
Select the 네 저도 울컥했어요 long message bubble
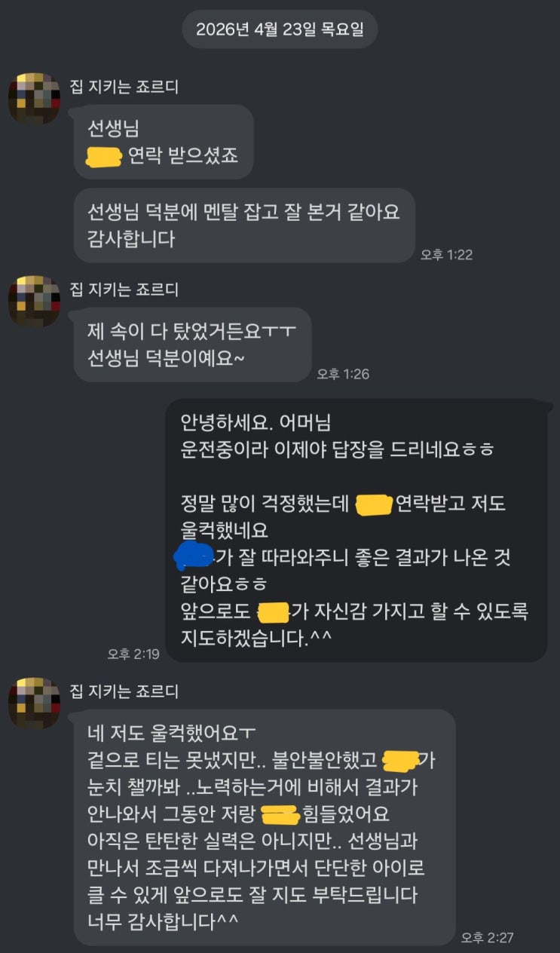[x=265, y=828]
